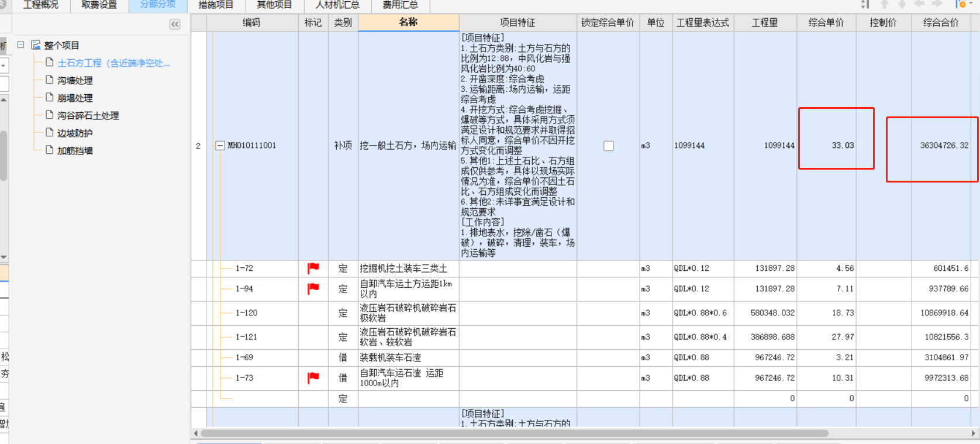
Task: Switch to the 取费设置 tab
Action: tap(99, 5)
